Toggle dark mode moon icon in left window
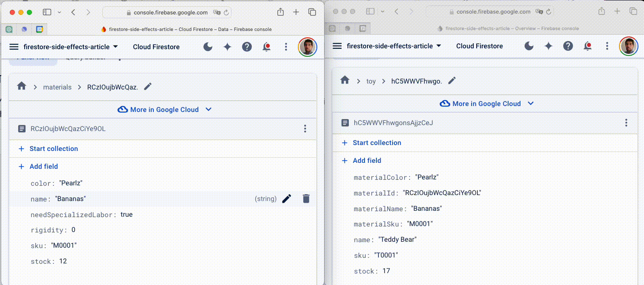The height and width of the screenshot is (285, 644). pos(208,47)
